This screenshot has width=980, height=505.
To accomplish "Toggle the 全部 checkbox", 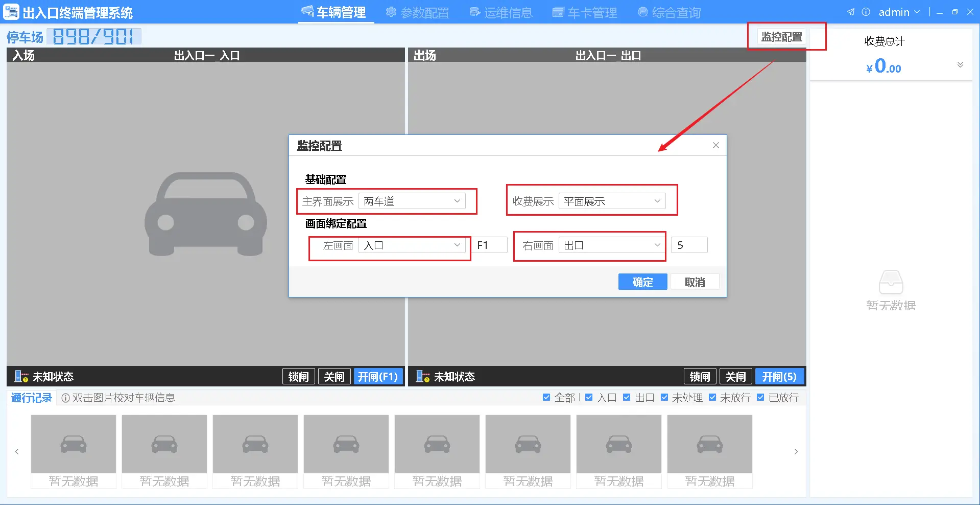I will pos(546,398).
